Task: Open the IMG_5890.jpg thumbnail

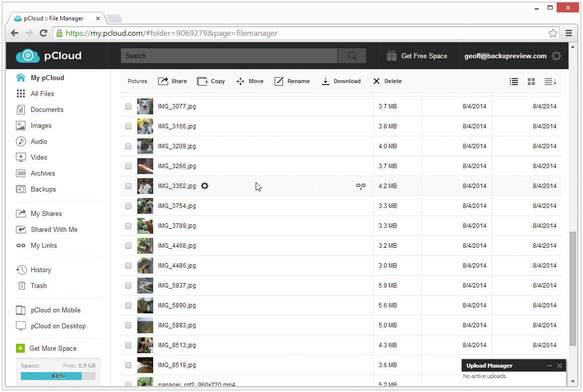Action: pyautogui.click(x=145, y=305)
